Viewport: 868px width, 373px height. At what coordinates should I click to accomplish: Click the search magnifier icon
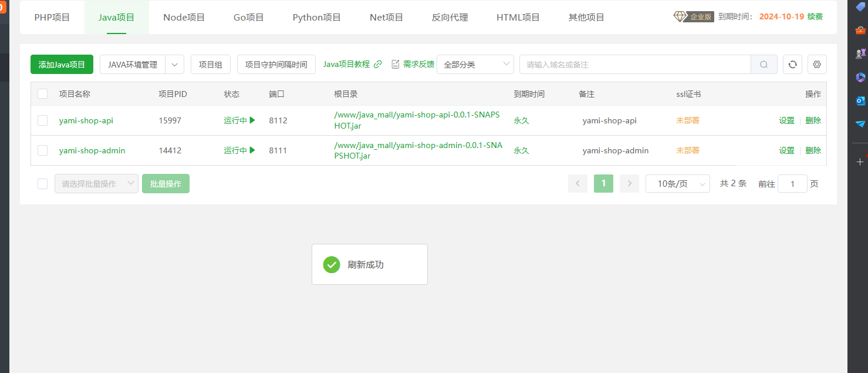click(x=764, y=64)
